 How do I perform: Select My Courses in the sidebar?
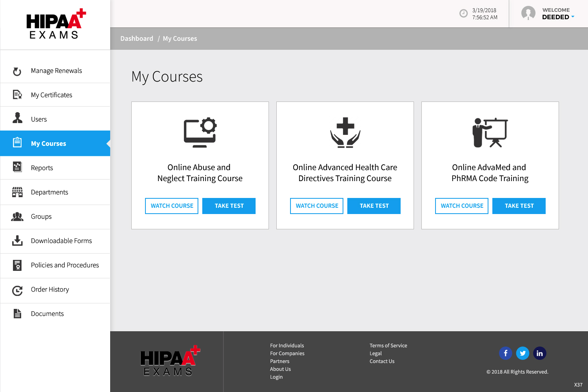(55, 143)
